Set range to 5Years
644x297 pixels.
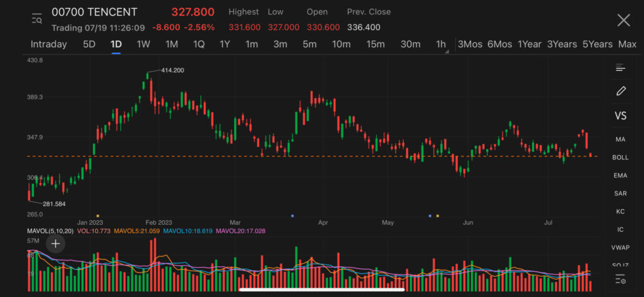click(597, 45)
